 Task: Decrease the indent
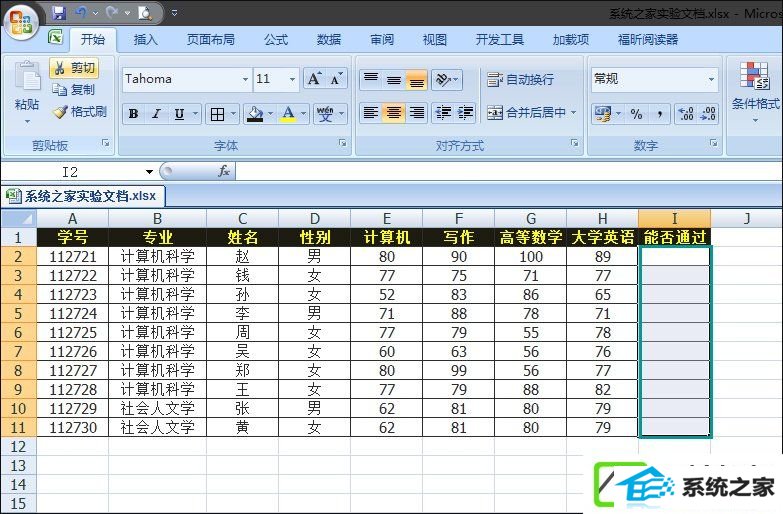point(442,113)
